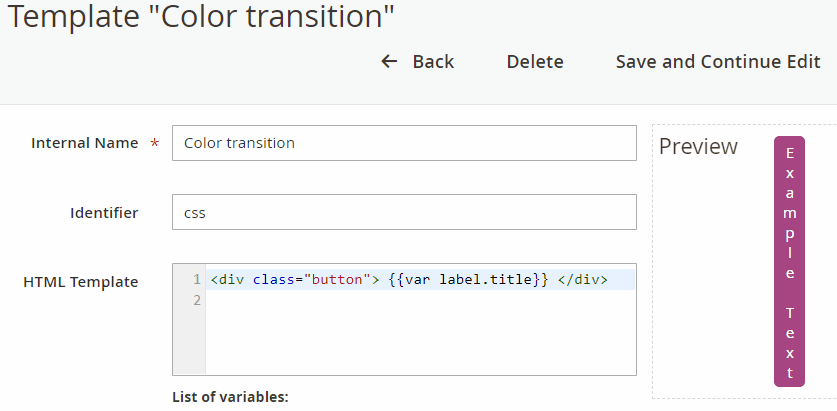Delete the Color transition template
The width and height of the screenshot is (837, 411).
pyautogui.click(x=535, y=62)
